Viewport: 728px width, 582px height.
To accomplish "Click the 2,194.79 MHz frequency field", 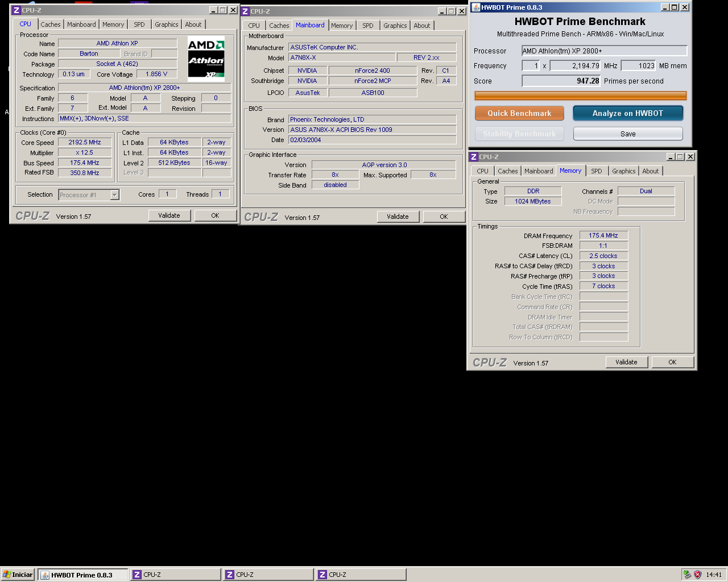I will pos(576,66).
